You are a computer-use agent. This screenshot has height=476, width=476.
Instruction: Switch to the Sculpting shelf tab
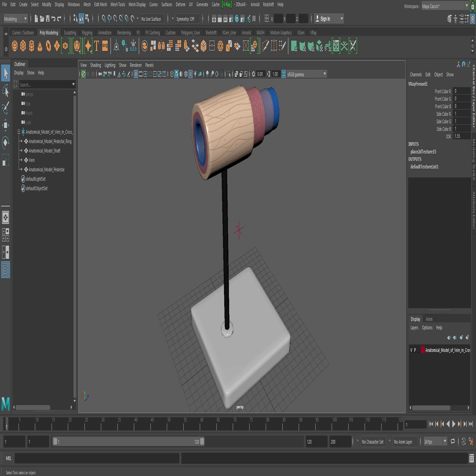click(x=70, y=33)
